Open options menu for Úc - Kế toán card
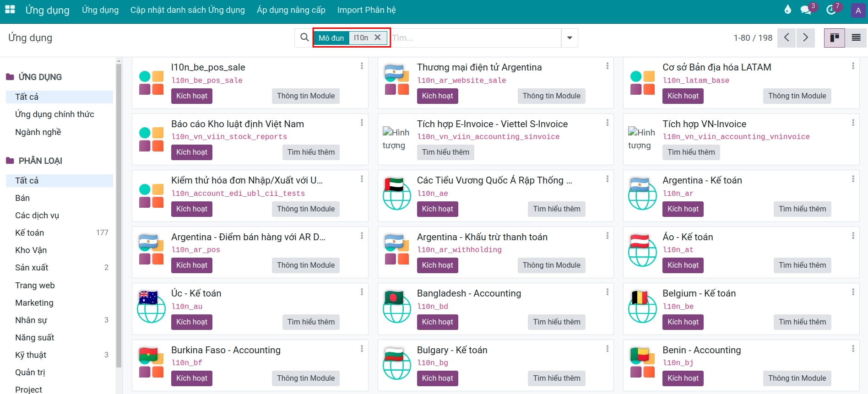The height and width of the screenshot is (394, 868). 362,292
